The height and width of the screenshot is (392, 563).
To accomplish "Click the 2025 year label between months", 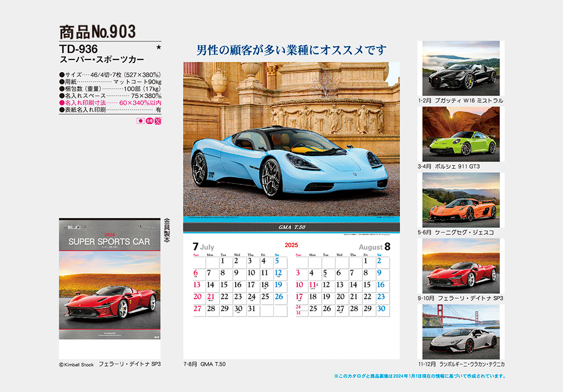I will click(x=292, y=245).
